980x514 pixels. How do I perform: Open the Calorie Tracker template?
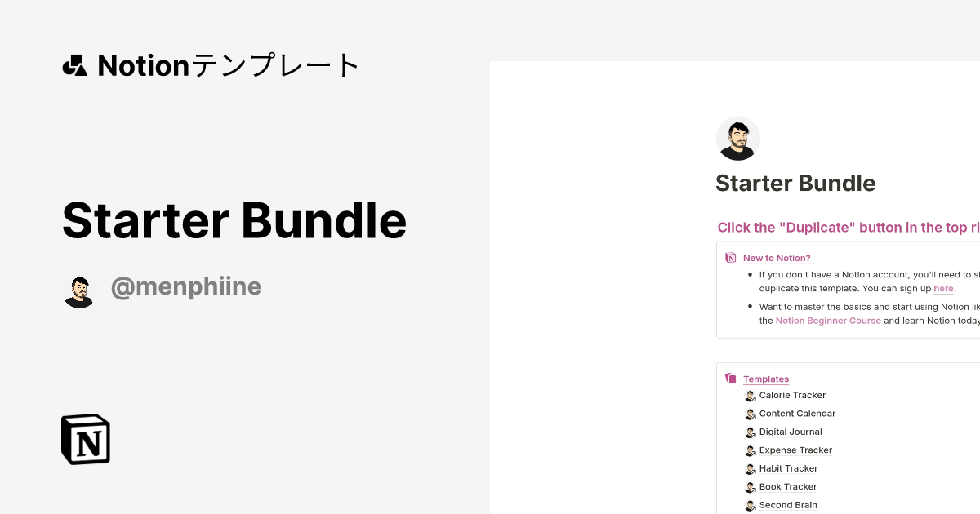792,395
